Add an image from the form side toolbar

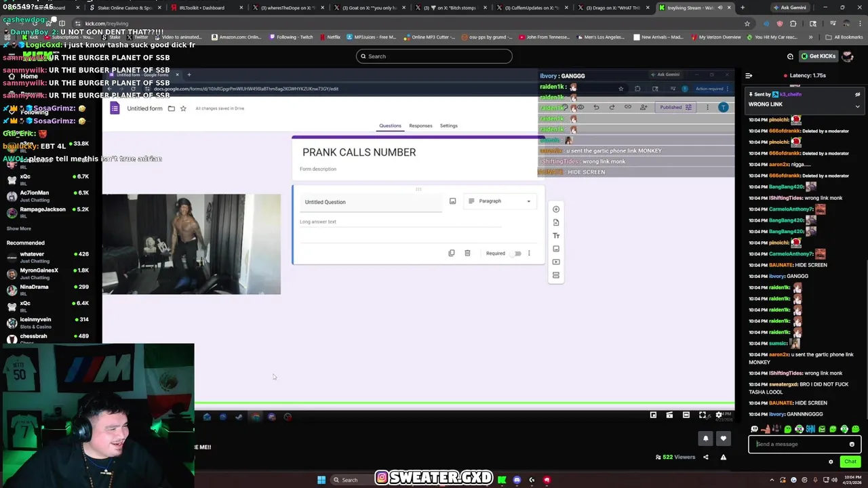(556, 249)
